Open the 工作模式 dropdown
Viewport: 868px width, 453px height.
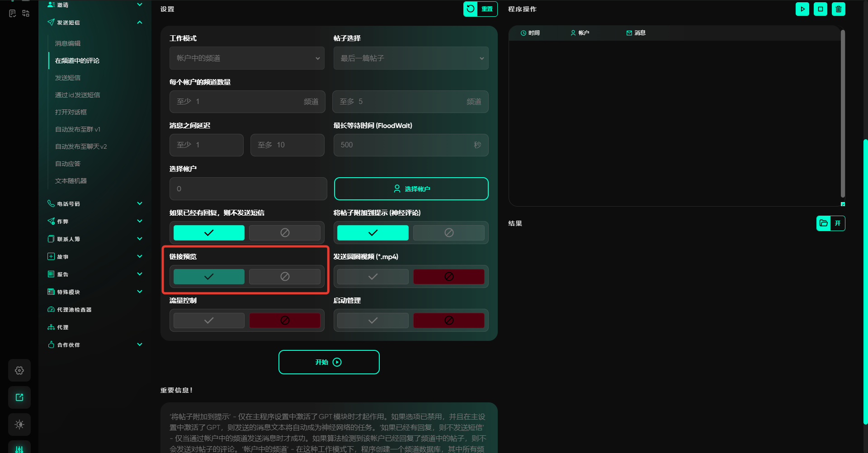(x=247, y=58)
